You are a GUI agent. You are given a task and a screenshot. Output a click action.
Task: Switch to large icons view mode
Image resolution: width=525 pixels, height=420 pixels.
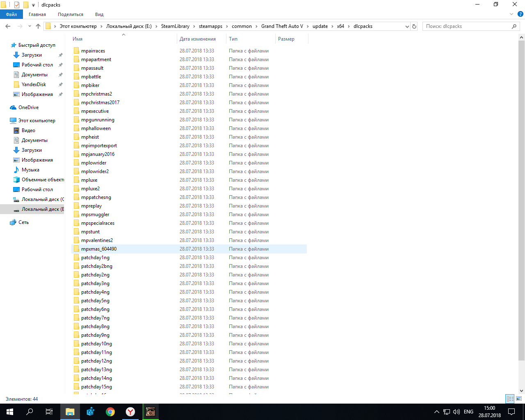tap(519, 398)
